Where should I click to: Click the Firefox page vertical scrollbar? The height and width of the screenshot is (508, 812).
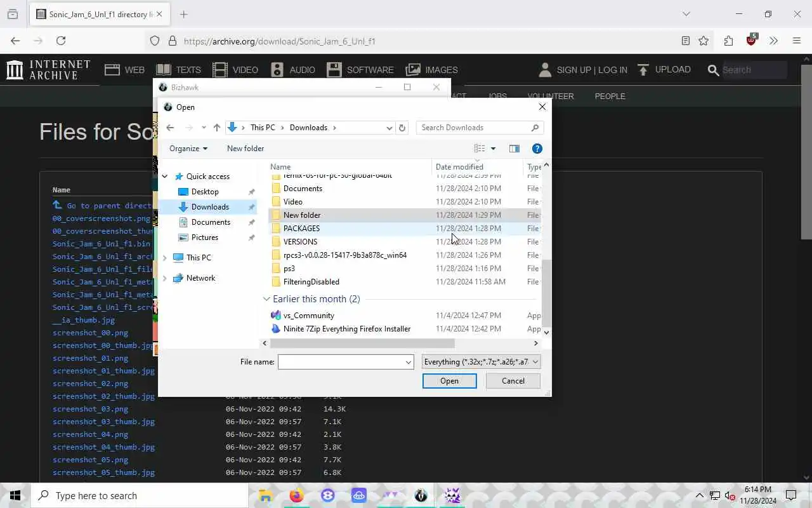[806, 152]
